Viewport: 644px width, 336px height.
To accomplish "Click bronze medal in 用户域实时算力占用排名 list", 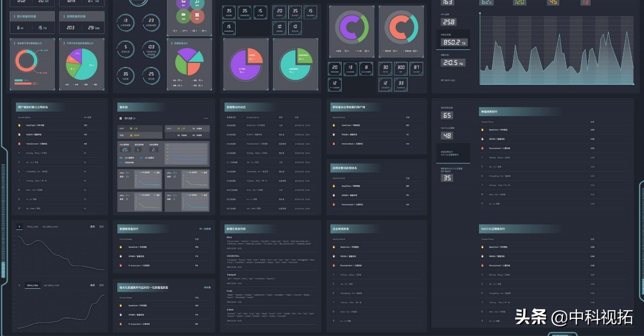I will coord(20,144).
